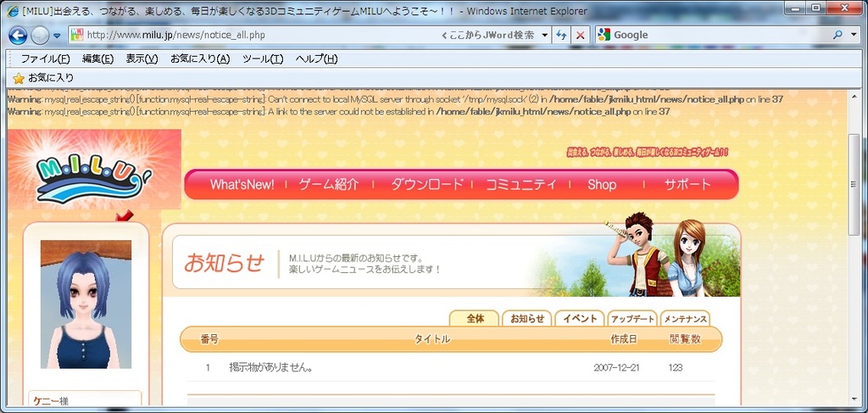
Task: Select the アップデート tab
Action: (632, 319)
